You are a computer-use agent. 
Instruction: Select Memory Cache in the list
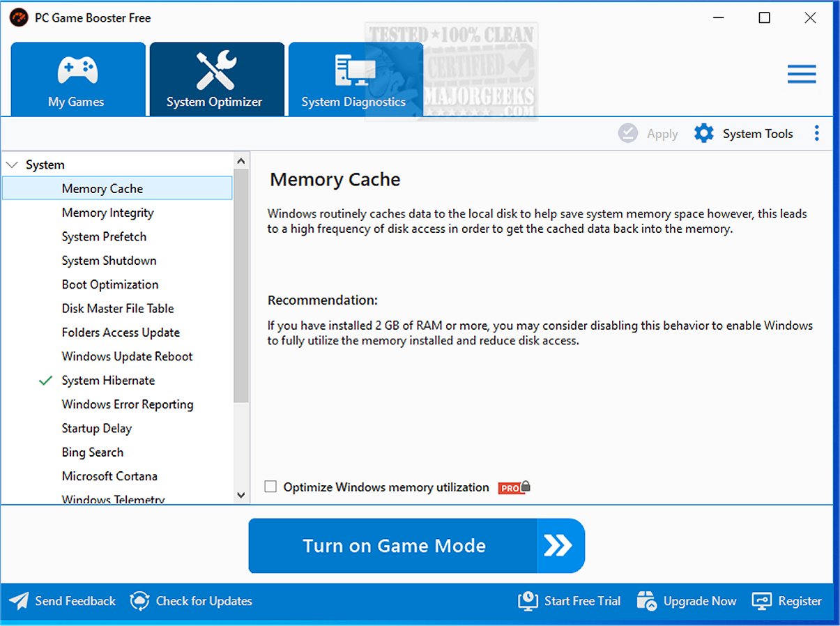117,188
